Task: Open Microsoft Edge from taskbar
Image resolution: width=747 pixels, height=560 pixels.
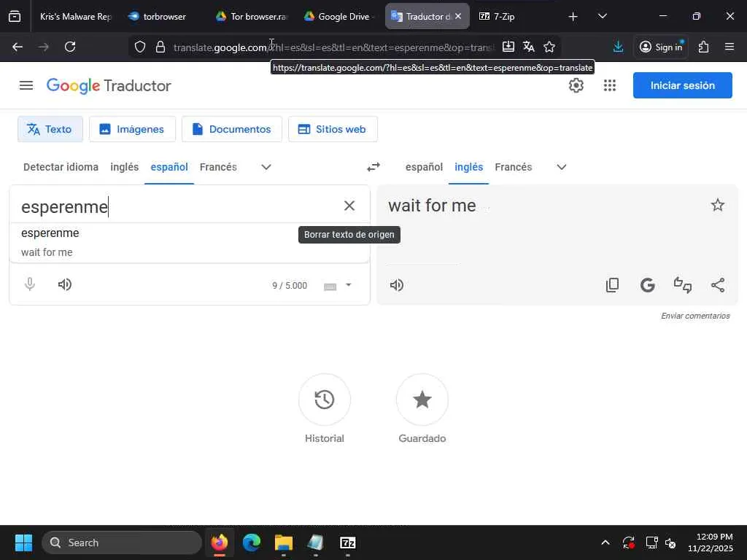Action: tap(252, 542)
